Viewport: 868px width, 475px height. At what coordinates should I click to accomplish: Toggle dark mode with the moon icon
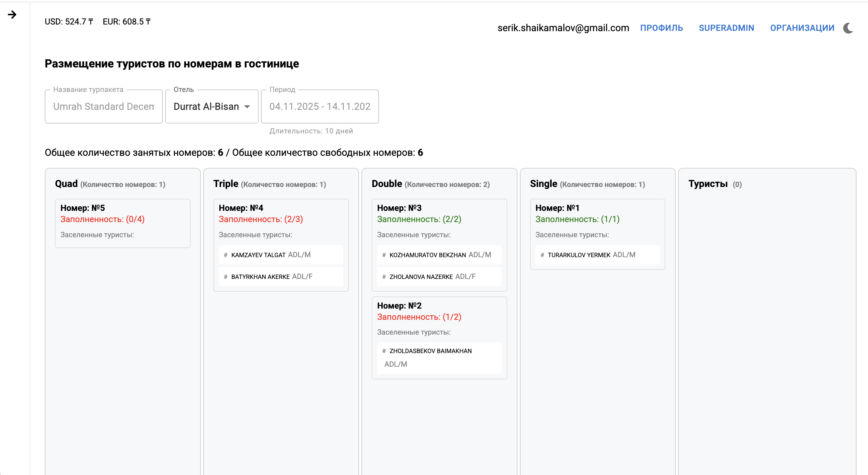click(x=848, y=28)
